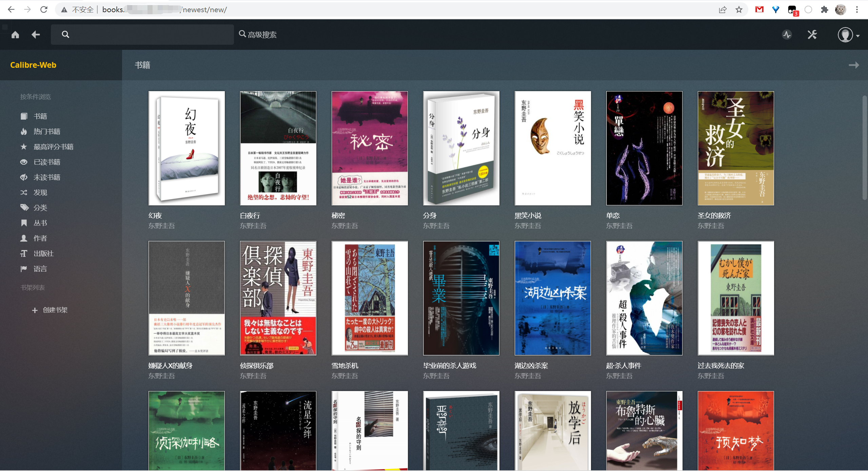The image size is (868, 471).
Task: Open admin settings wrench icon
Action: pos(812,35)
